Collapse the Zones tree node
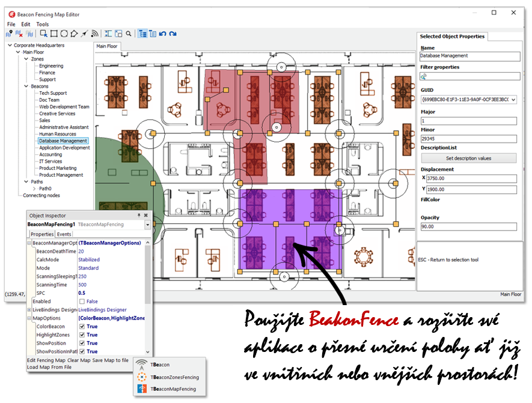This screenshot has width=532, height=403. tap(26, 59)
